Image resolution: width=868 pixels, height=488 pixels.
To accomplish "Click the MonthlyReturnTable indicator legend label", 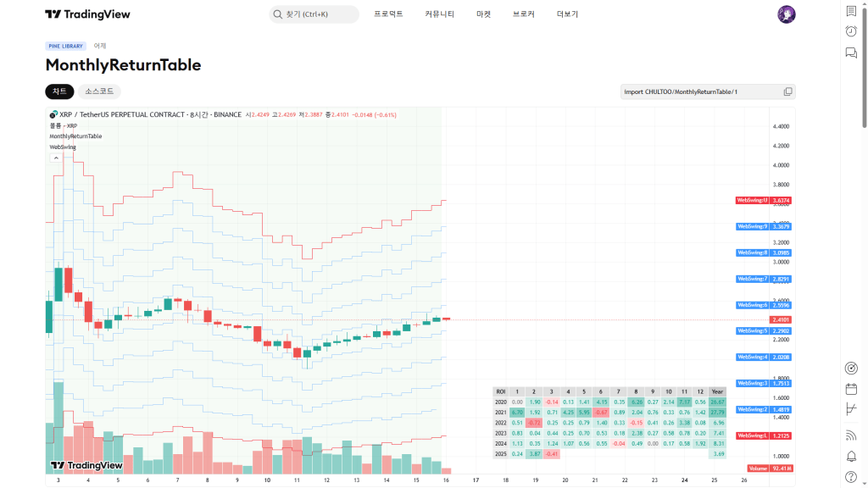I will pos(75,136).
